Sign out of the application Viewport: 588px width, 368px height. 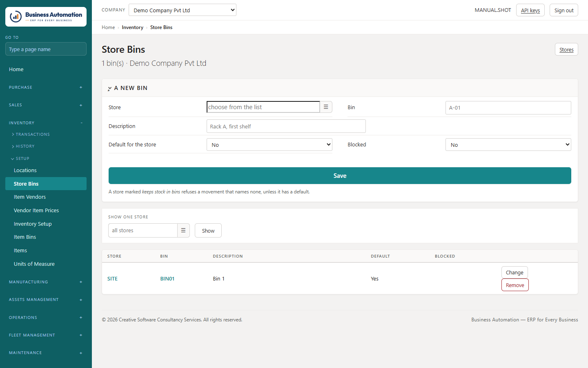[564, 10]
